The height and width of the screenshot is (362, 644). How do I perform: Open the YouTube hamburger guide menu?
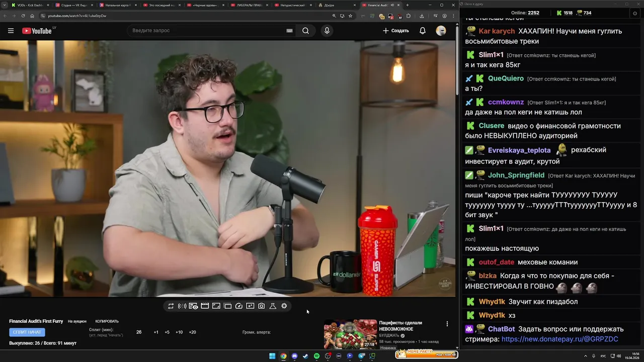11,31
